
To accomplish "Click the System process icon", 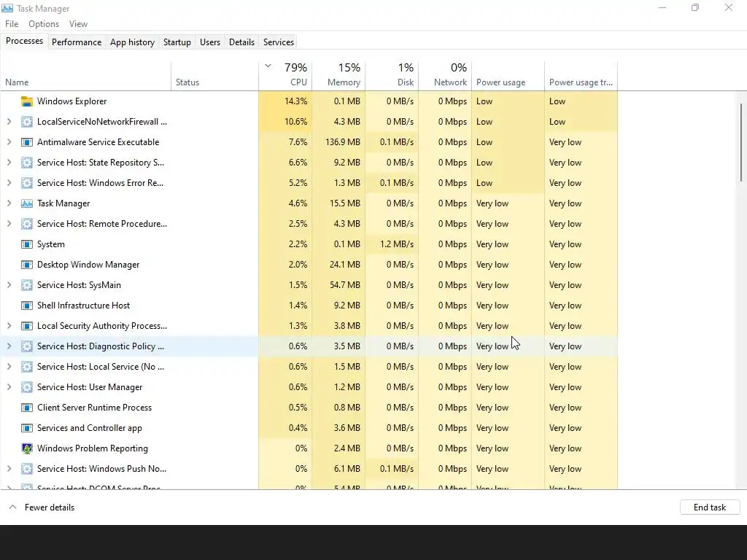I will [x=27, y=244].
